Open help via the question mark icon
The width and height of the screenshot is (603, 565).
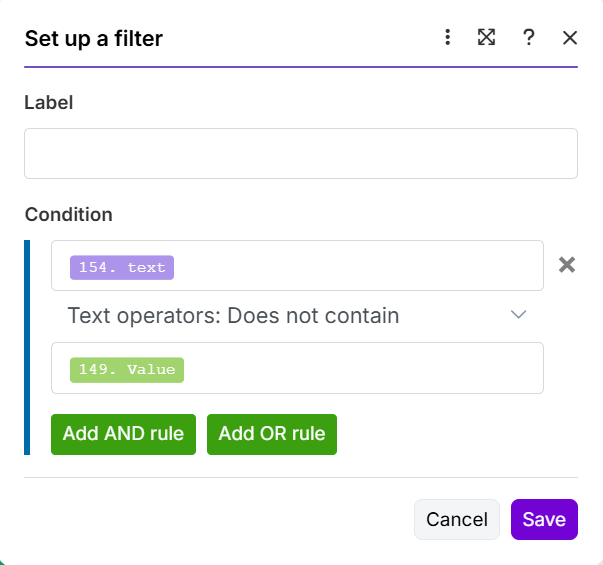(529, 38)
